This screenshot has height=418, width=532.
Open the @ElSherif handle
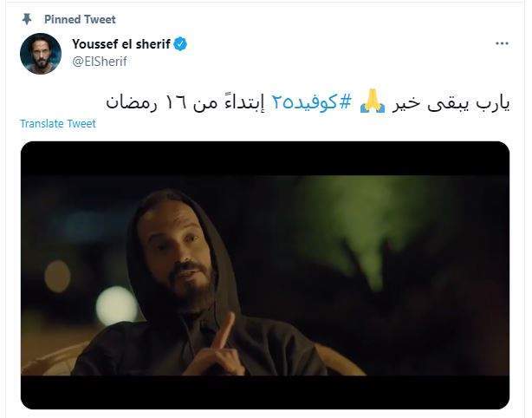pyautogui.click(x=100, y=62)
